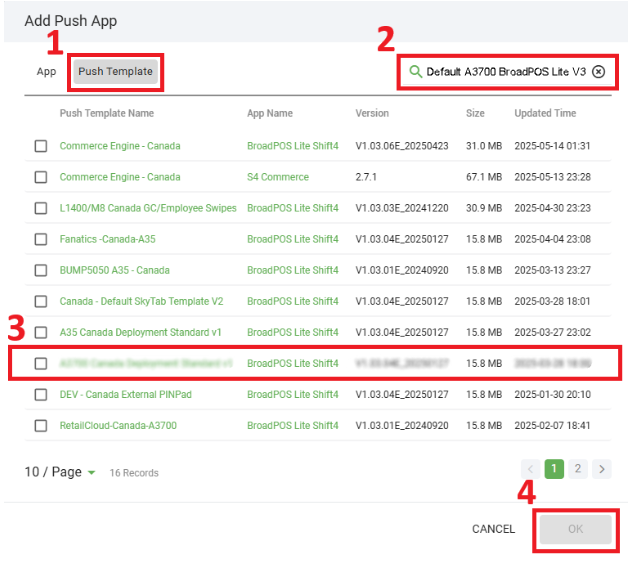Screen dimensions: 641x570
Task: Open the 10 / Page size dropdown
Action: click(60, 472)
